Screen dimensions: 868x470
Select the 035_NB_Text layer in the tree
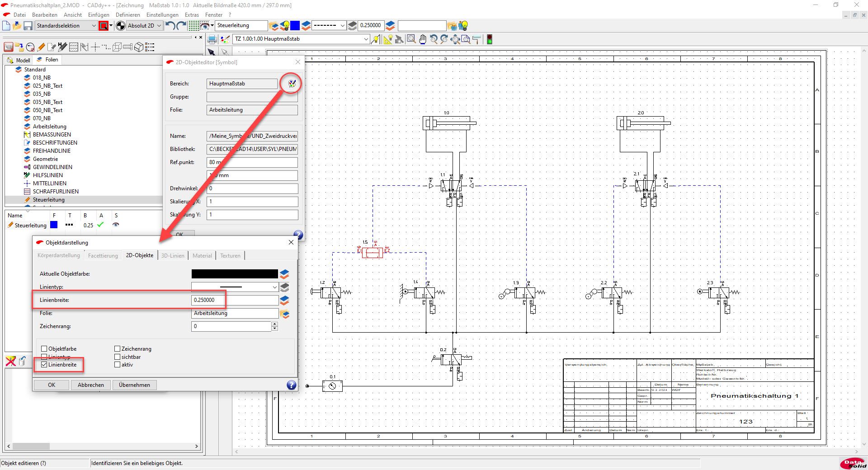pos(47,102)
